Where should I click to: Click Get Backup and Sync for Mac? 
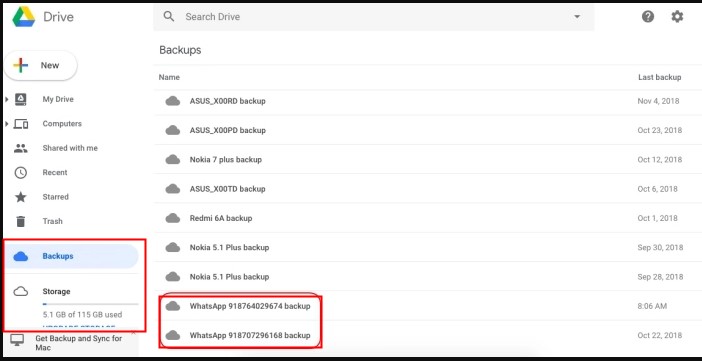click(79, 343)
